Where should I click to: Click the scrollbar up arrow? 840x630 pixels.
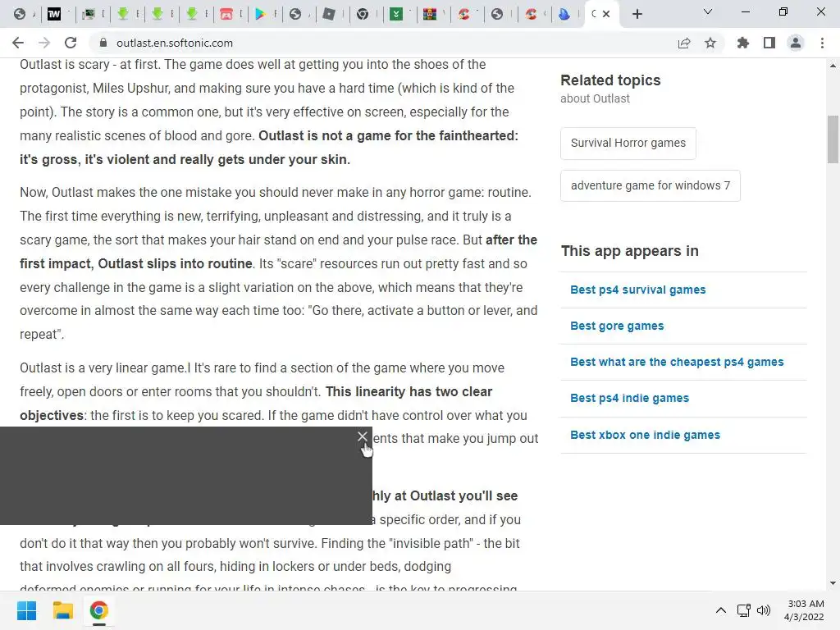click(x=833, y=66)
